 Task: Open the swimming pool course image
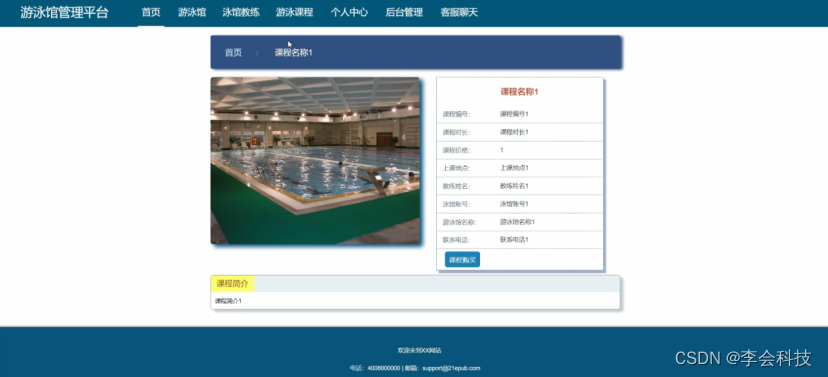coord(315,161)
